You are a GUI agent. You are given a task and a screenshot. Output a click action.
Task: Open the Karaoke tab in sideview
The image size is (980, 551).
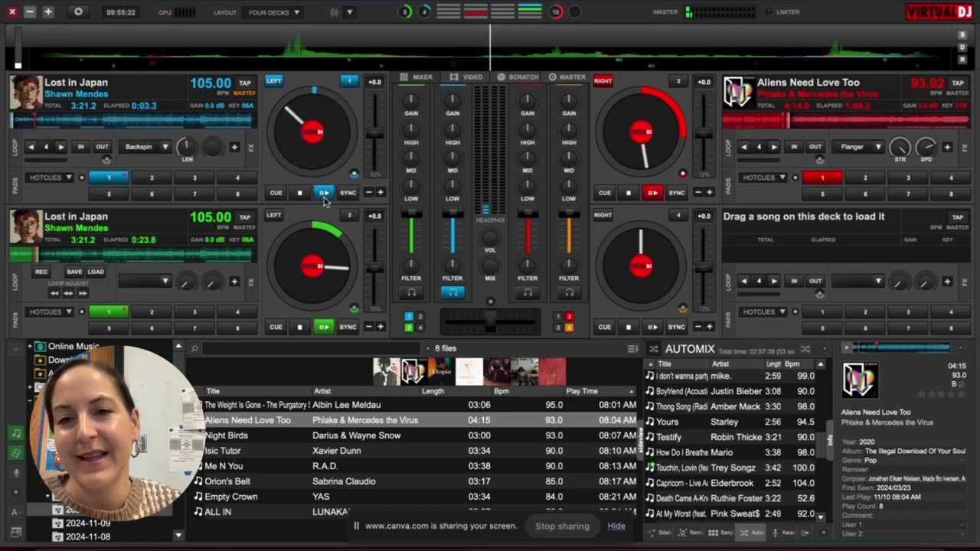pyautogui.click(x=782, y=533)
